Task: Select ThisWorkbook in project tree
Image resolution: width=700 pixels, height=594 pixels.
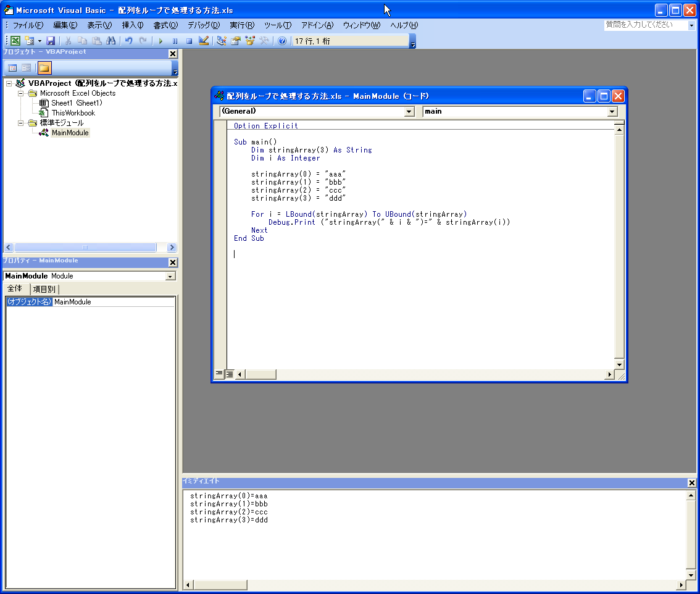Action: (73, 113)
